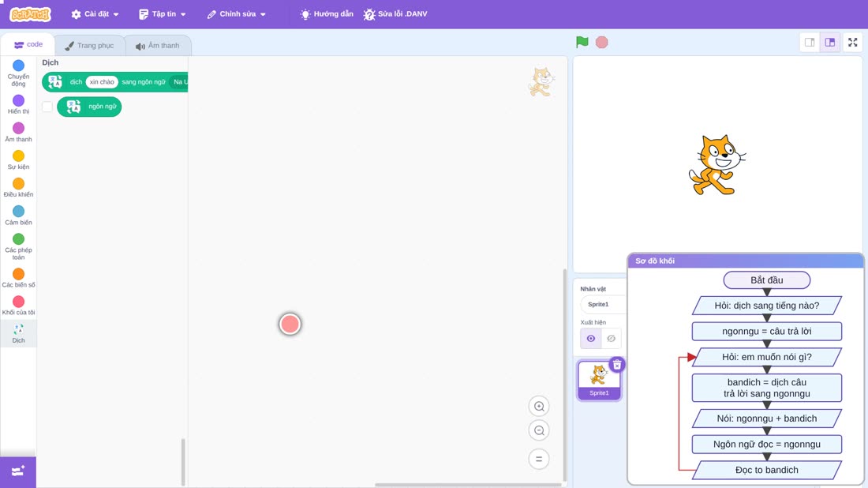Open Hướng dẫn tutorials

tap(327, 14)
